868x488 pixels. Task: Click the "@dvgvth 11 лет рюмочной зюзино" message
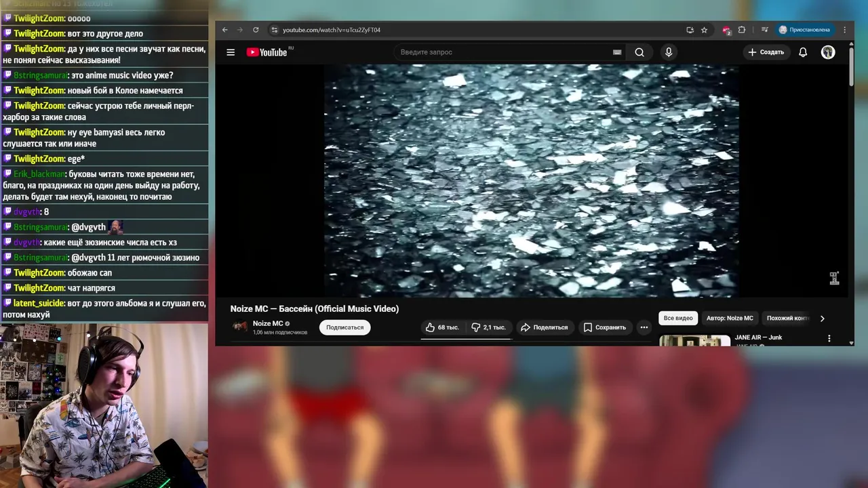click(x=136, y=258)
